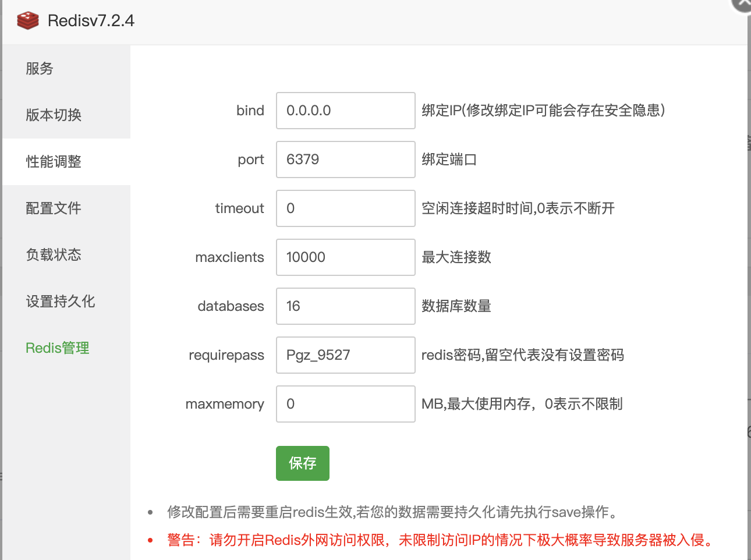Click the 'requirepass' label text
Screen dimensions: 751x560
(x=226, y=355)
